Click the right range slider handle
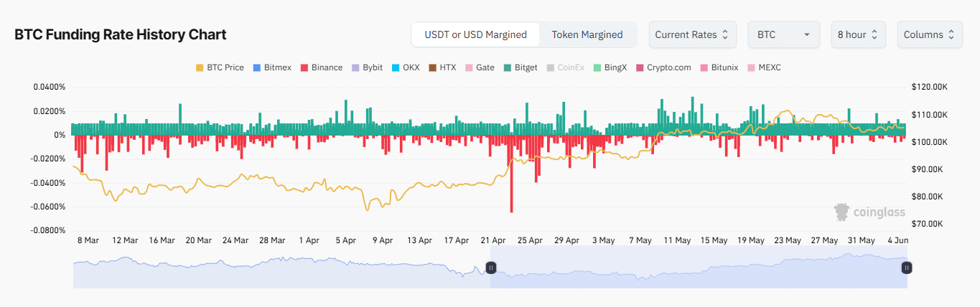The height and width of the screenshot is (307, 980). 907,268
